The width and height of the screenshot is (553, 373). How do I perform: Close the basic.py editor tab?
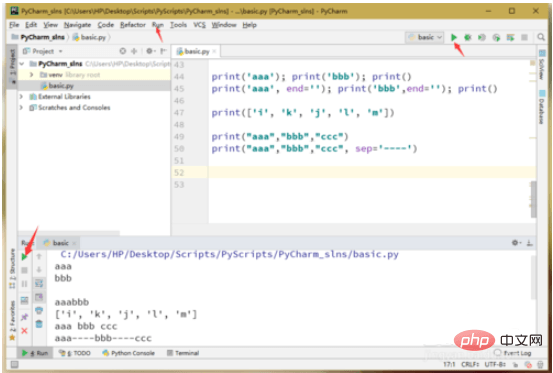point(214,51)
